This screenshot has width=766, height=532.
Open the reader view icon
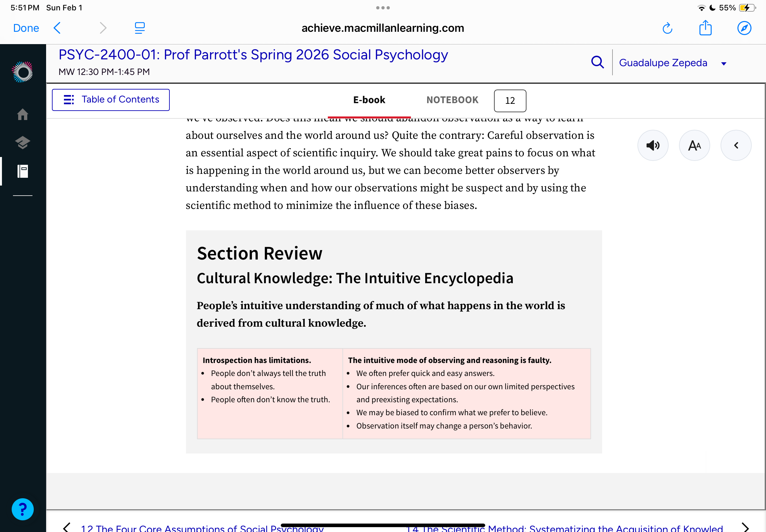[x=140, y=28]
